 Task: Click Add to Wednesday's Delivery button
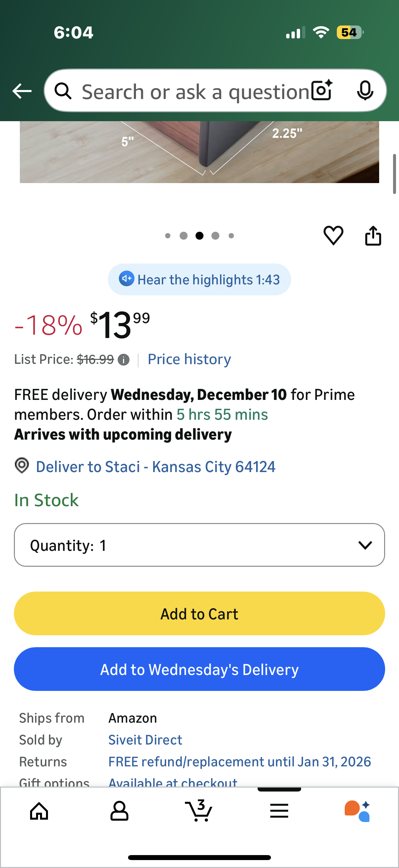199,669
